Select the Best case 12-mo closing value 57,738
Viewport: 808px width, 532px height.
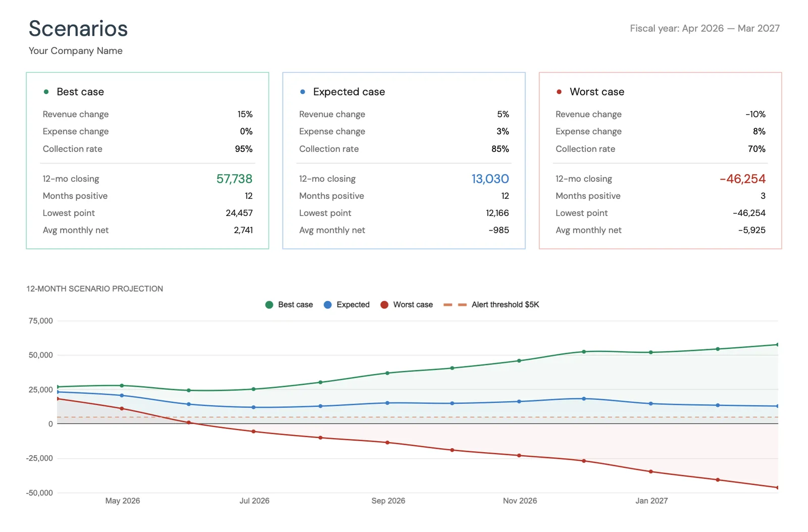coord(234,179)
